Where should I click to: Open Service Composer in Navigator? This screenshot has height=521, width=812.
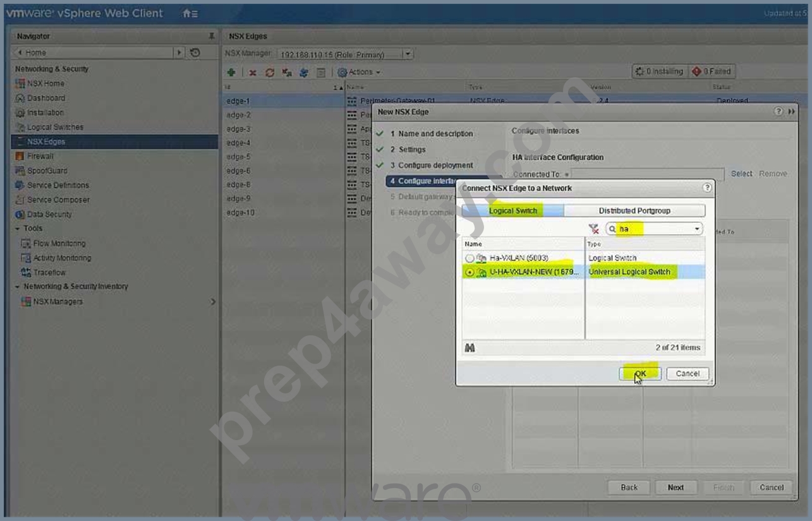(x=58, y=200)
